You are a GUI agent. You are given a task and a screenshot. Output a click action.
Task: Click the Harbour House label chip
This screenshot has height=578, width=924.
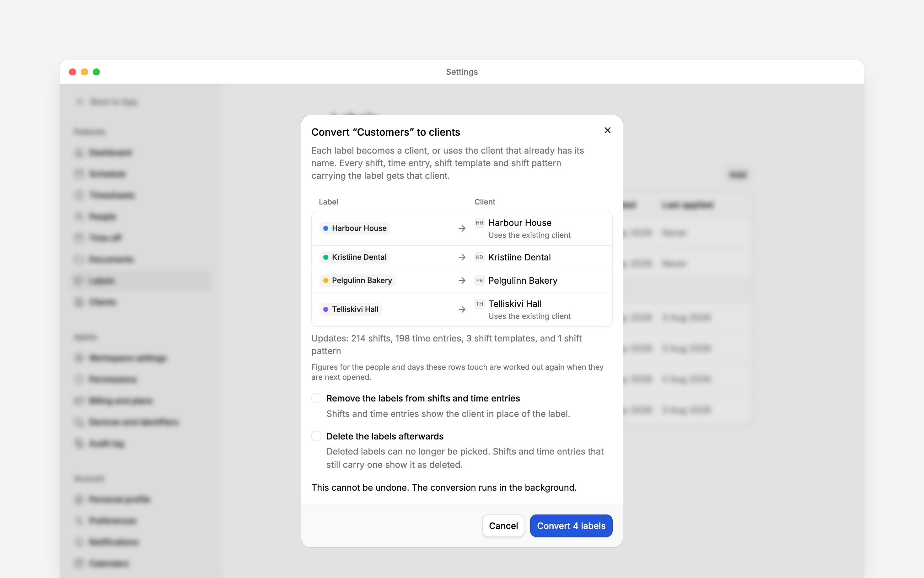(355, 228)
